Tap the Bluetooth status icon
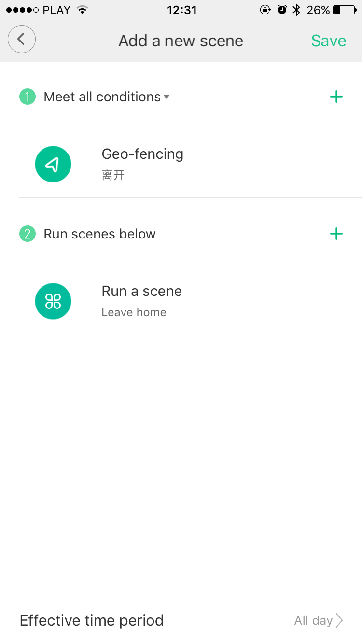The width and height of the screenshot is (362, 644). 296,10
